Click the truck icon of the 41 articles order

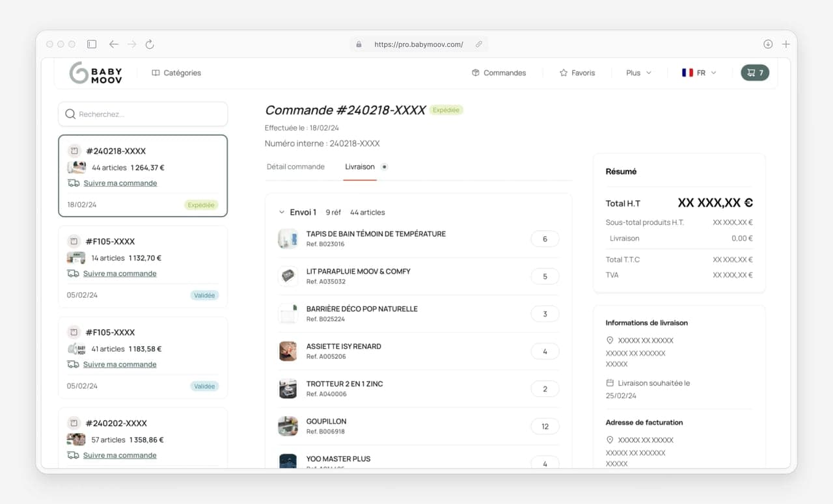74,365
